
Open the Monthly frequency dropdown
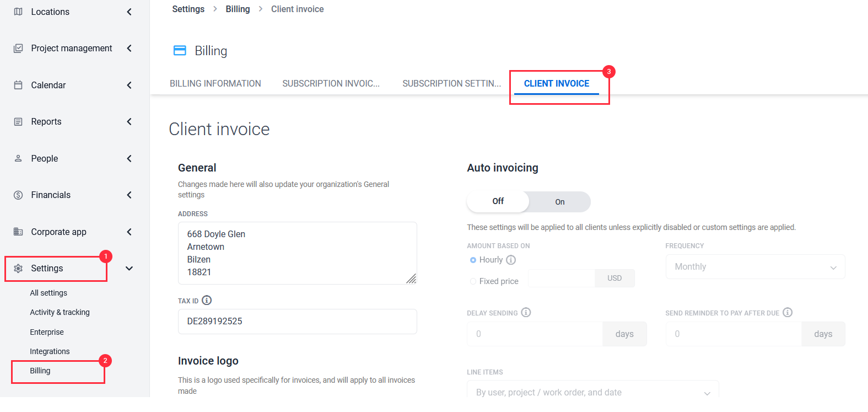(755, 267)
